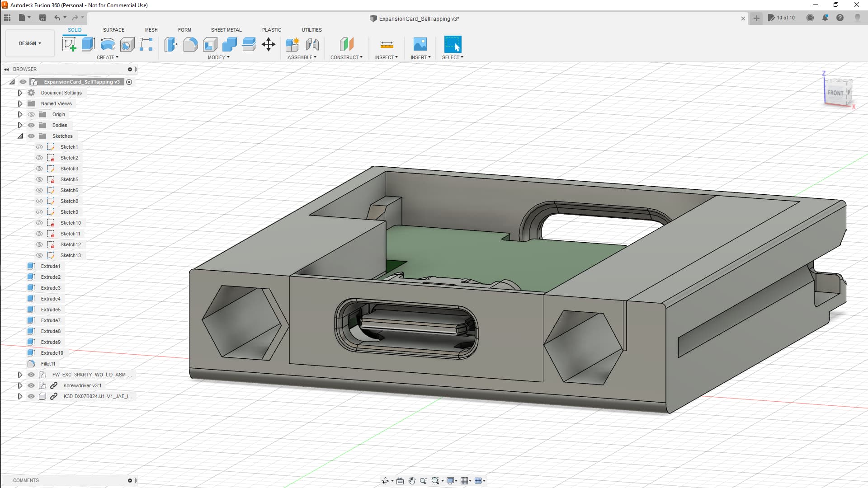This screenshot has height=488, width=868.
Task: Toggle visibility of Sketch5
Action: pos(39,179)
